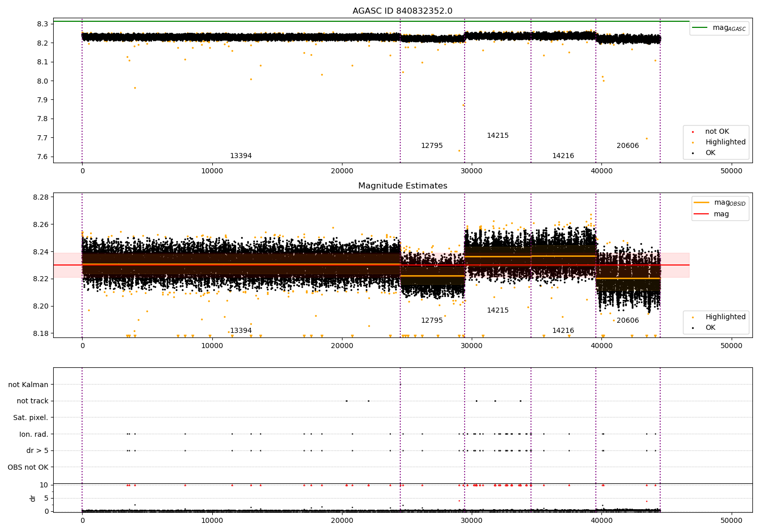Click the 20000 x-tick under Magnitude Estimates plot
The image size is (760, 532).
coord(342,346)
